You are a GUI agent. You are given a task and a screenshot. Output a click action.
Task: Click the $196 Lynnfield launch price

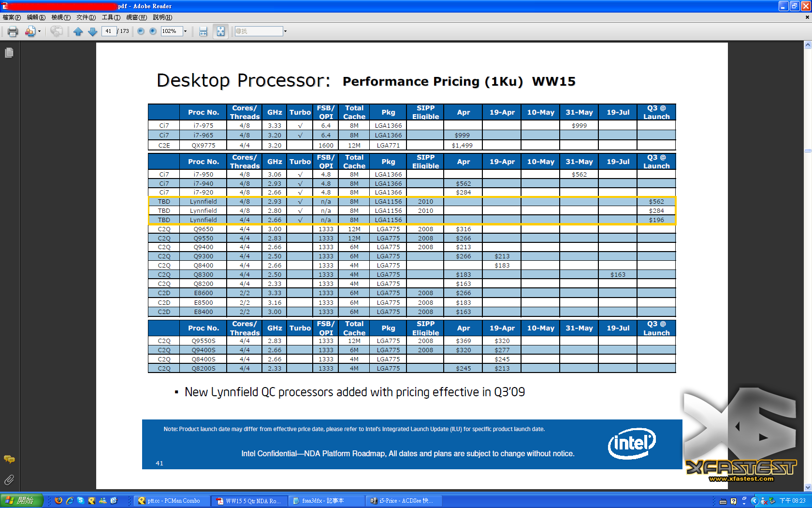click(656, 220)
